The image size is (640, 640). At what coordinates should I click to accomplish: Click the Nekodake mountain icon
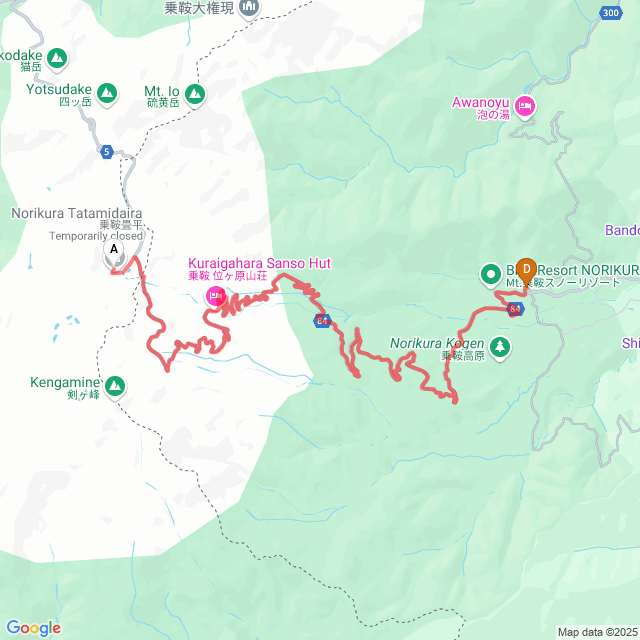pos(57,59)
